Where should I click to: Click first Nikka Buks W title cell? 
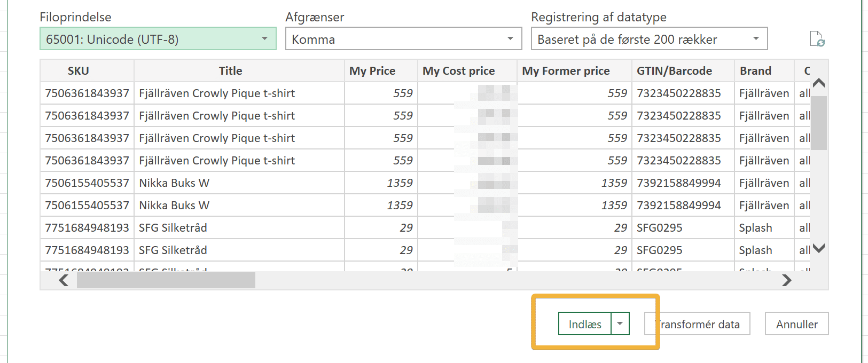(239, 183)
